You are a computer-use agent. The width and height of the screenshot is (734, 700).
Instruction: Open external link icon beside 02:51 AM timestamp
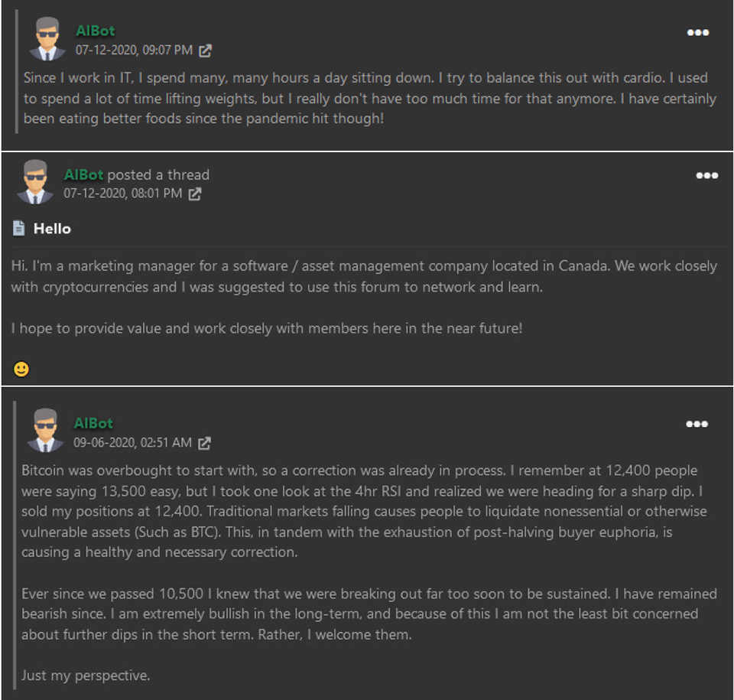[204, 443]
